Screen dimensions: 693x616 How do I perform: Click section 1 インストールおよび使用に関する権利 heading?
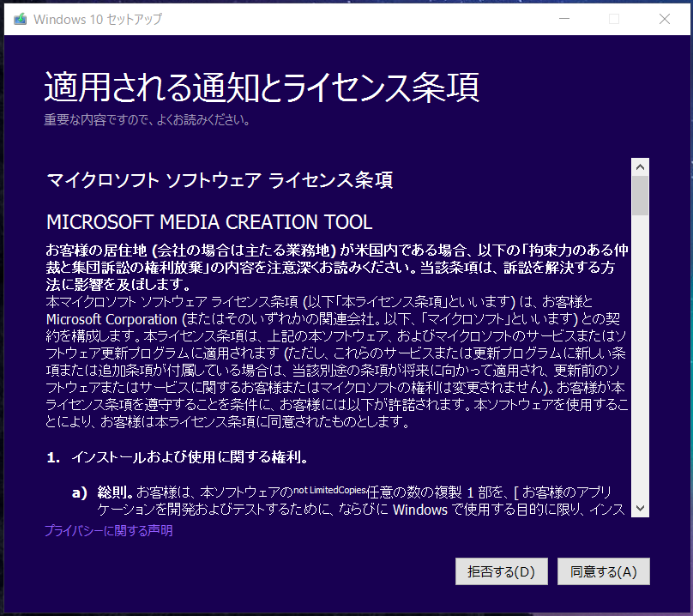coord(189,456)
